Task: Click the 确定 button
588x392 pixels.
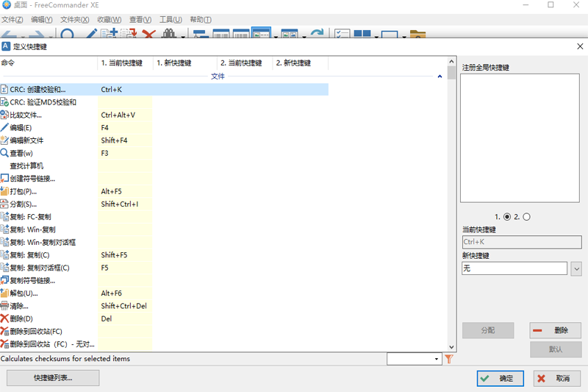Action: [500, 378]
